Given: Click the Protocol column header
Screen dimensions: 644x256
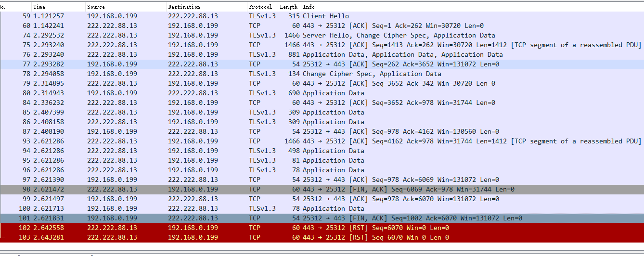Looking at the screenshot, I should tap(262, 7).
